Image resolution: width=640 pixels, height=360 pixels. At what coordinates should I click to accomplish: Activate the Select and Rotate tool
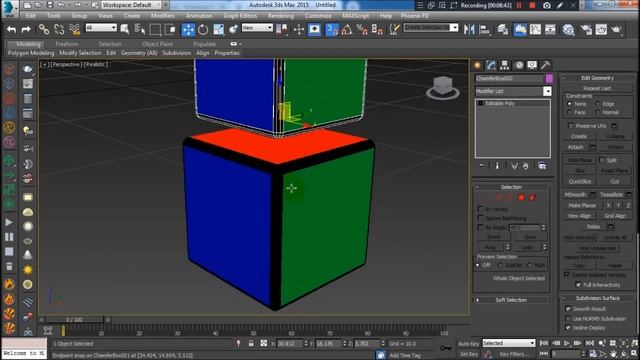tap(203, 29)
